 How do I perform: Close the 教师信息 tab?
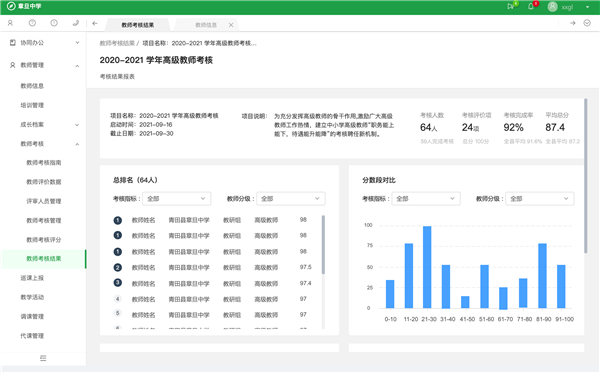pyautogui.click(x=231, y=25)
